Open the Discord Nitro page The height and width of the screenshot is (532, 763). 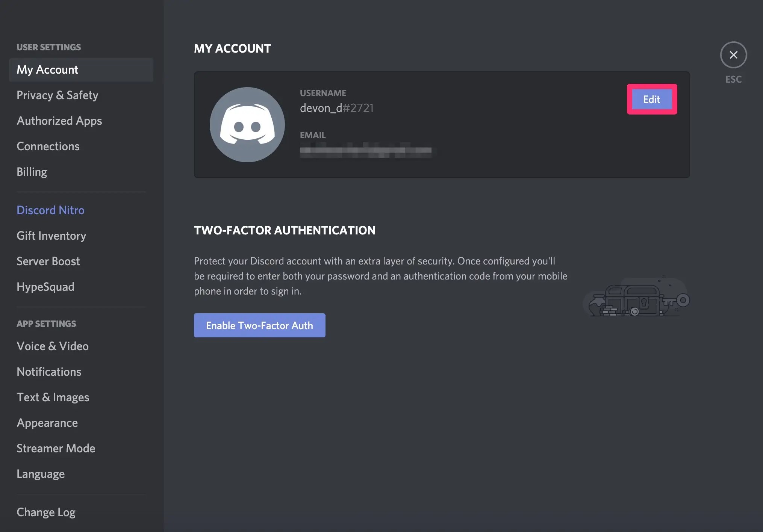click(50, 210)
